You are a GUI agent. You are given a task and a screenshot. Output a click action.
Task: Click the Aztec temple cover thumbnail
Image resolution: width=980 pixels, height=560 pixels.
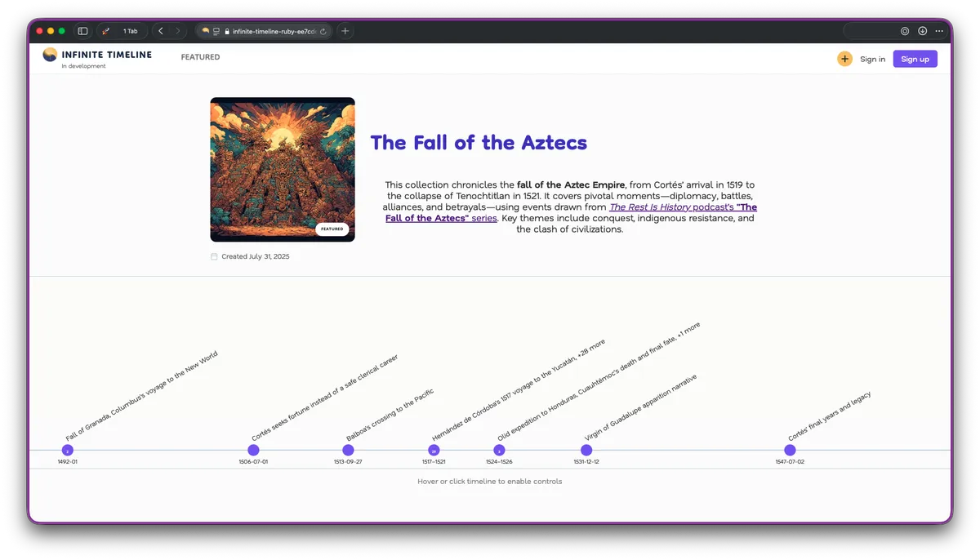(x=283, y=169)
